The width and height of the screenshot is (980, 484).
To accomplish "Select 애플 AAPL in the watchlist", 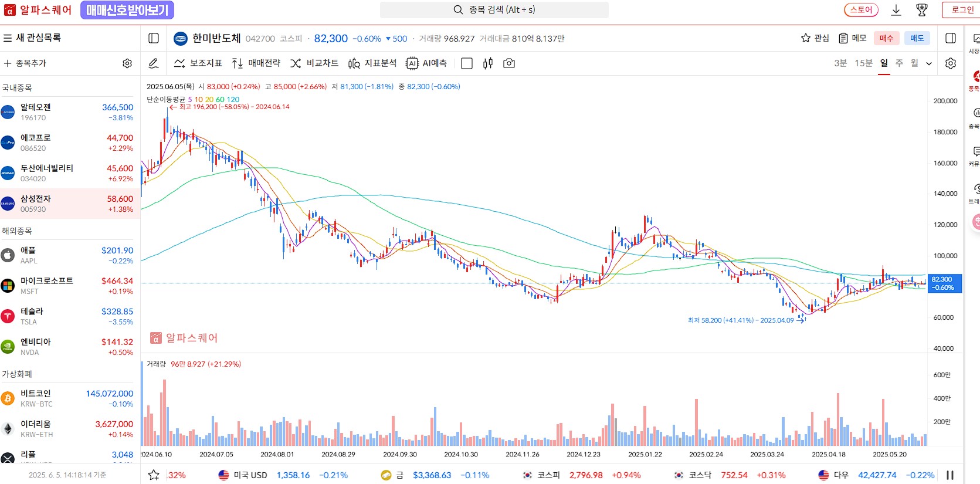I will (69, 255).
